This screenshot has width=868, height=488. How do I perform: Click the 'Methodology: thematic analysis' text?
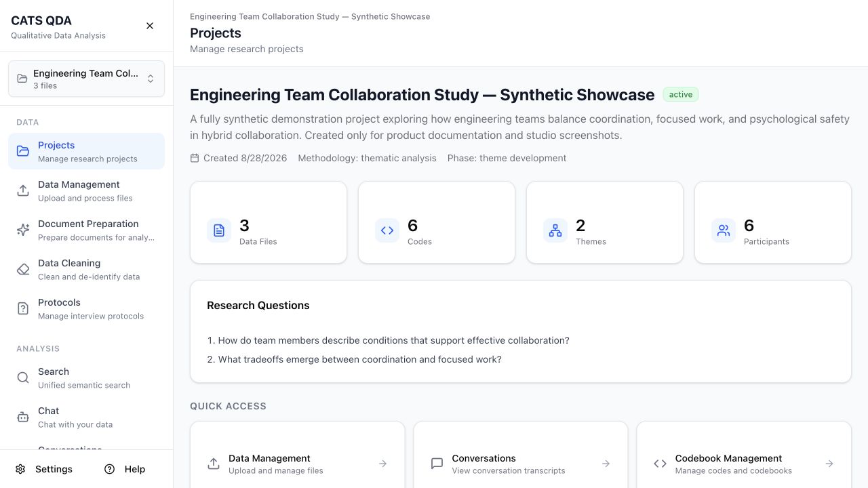click(x=367, y=158)
